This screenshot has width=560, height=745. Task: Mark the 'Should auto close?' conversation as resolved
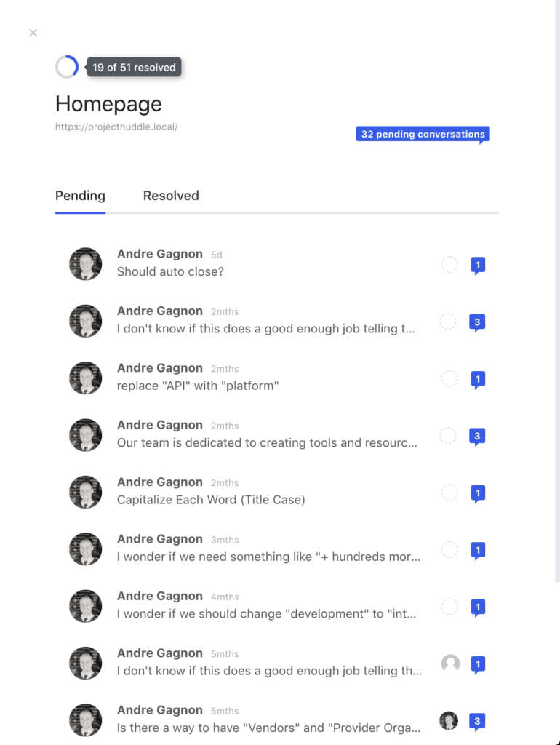449,265
